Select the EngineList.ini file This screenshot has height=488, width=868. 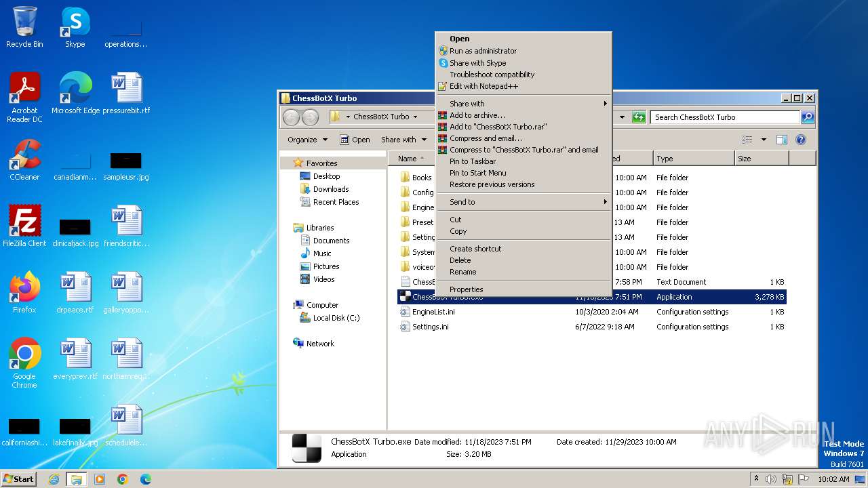pos(591,312)
